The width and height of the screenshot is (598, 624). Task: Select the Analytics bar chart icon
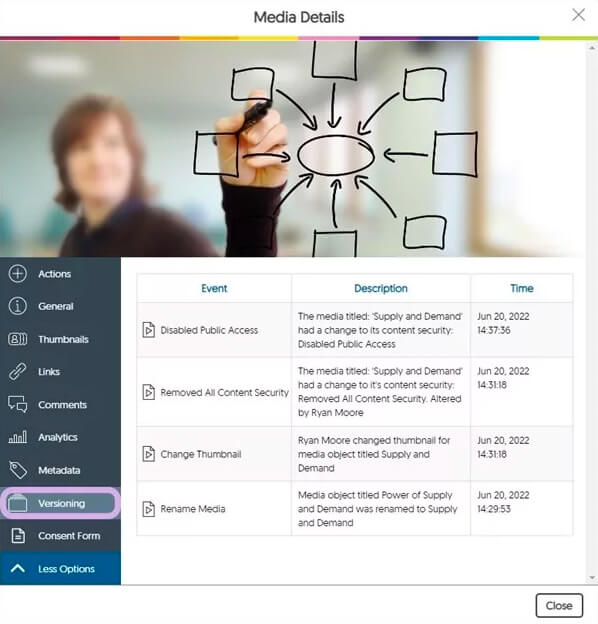click(x=18, y=437)
